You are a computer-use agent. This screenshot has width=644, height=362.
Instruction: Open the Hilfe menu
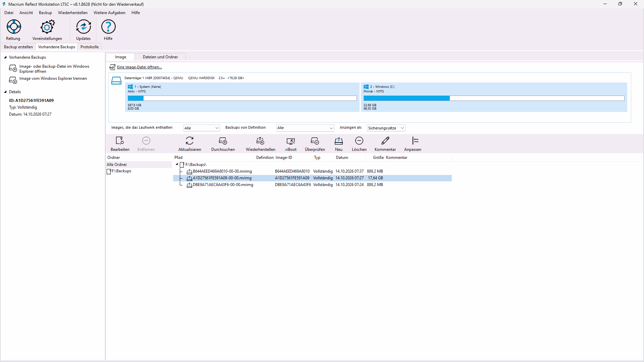[x=136, y=13]
